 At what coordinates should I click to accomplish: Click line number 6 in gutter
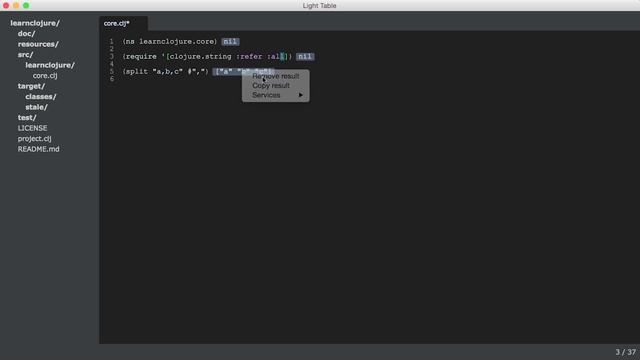(x=111, y=79)
